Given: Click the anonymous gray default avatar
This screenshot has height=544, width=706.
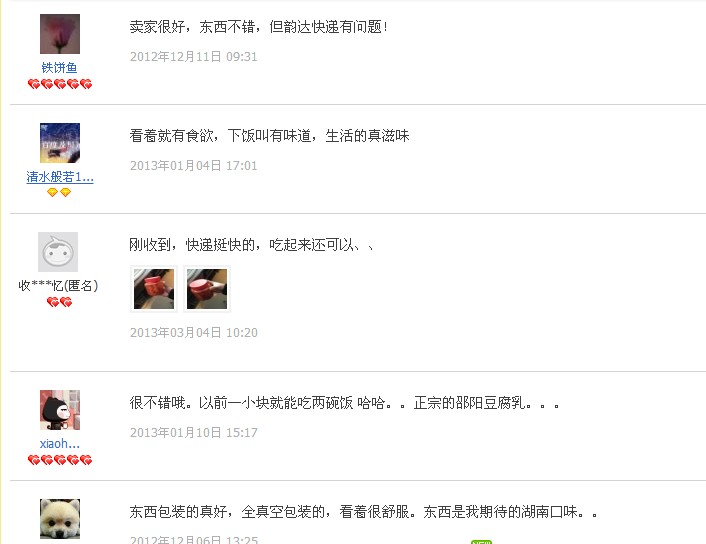Looking at the screenshot, I should [x=58, y=252].
